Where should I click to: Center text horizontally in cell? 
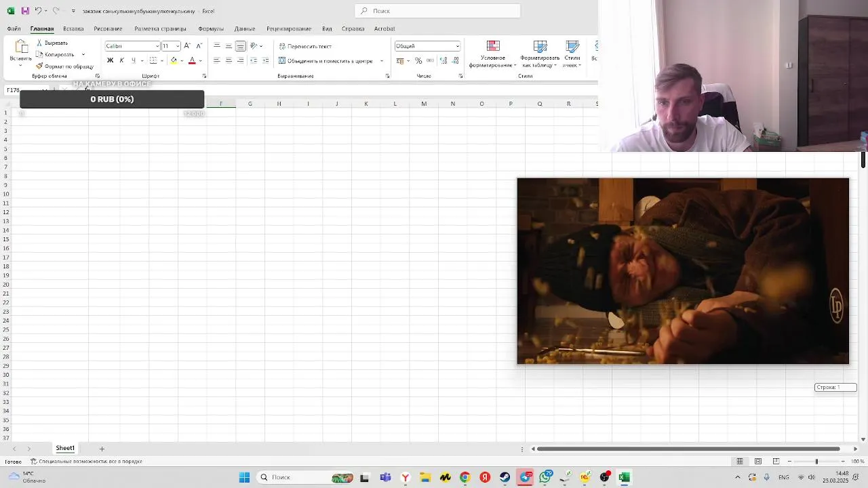pyautogui.click(x=229, y=60)
